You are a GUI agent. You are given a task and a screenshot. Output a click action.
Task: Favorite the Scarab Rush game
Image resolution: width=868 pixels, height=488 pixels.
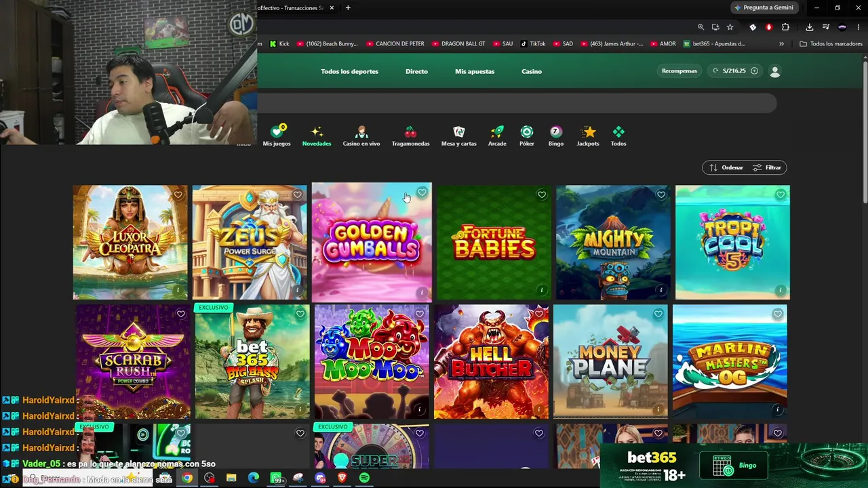tap(180, 314)
